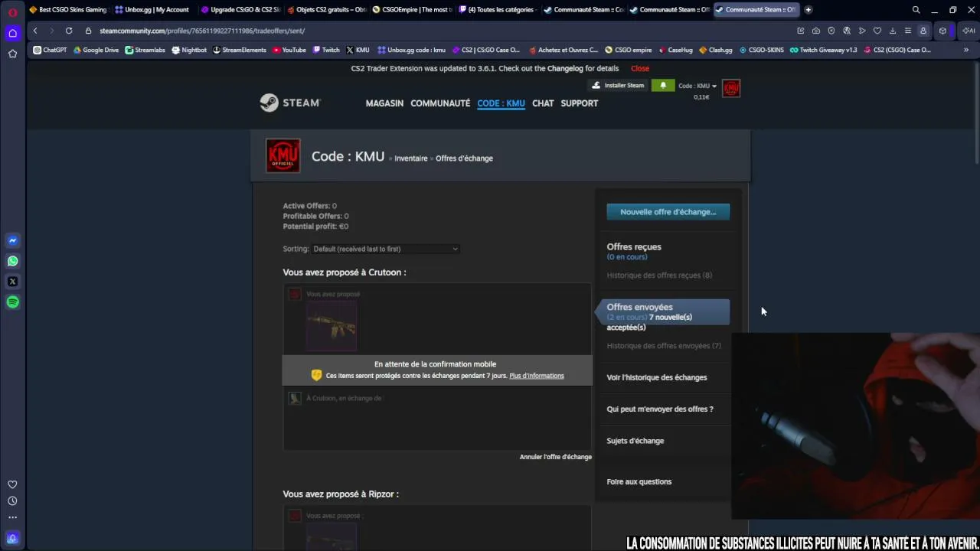Click Voir l'historique des échanges
Viewport: 980px width, 551px height.
(x=657, y=377)
